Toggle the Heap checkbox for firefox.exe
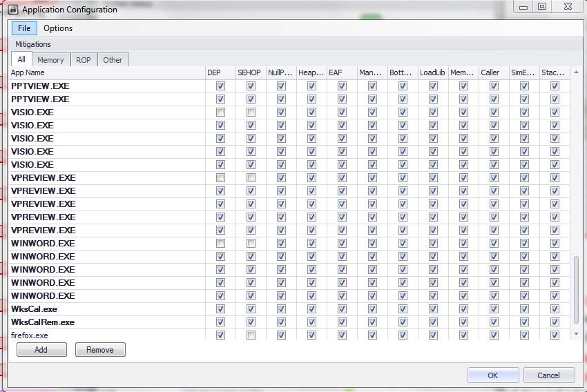 pos(311,335)
